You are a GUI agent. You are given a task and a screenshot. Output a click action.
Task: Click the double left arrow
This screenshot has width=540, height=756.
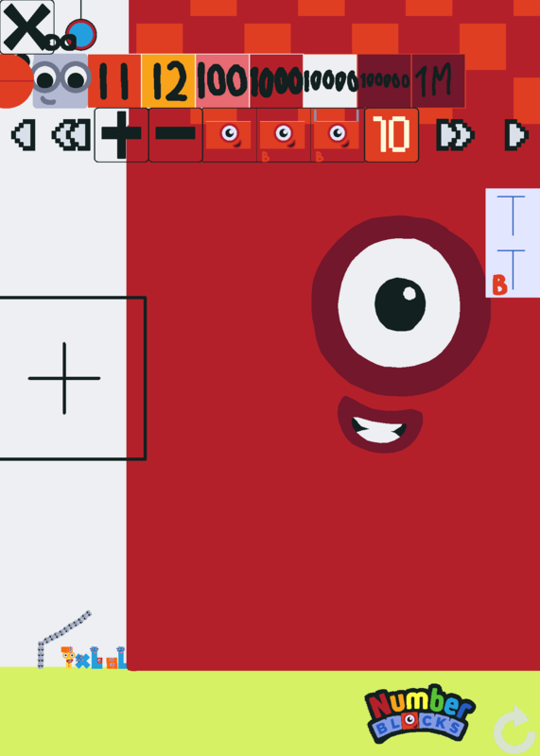[72, 135]
